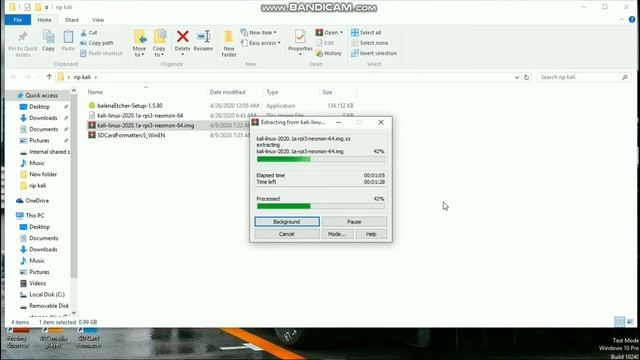Click the Up directory arrow
640x360 pixels.
point(49,77)
